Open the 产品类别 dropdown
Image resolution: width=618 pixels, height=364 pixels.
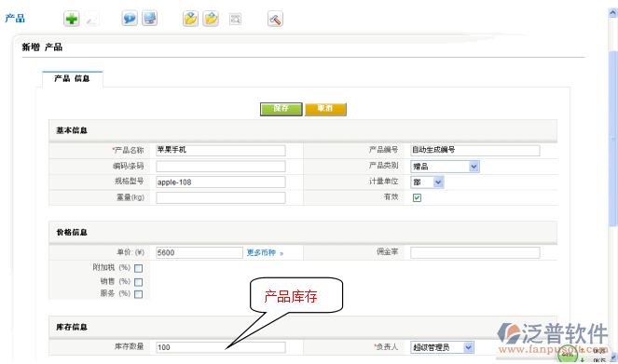445,167
